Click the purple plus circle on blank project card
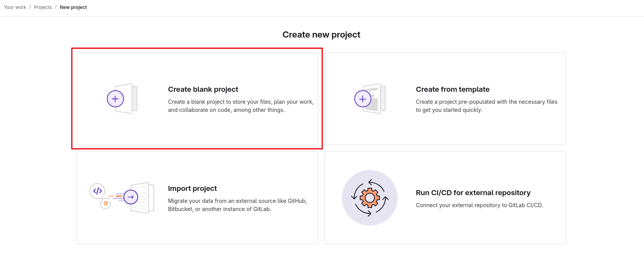This screenshot has height=254, width=644. coord(115,99)
